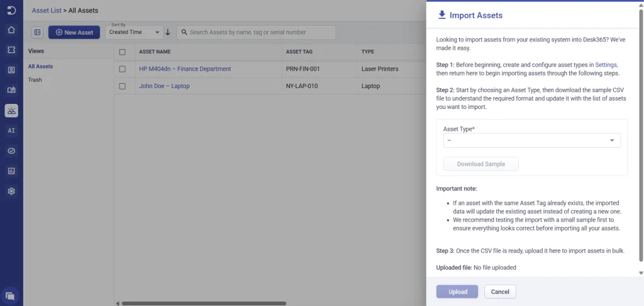Click the Cancel button

pos(500,292)
